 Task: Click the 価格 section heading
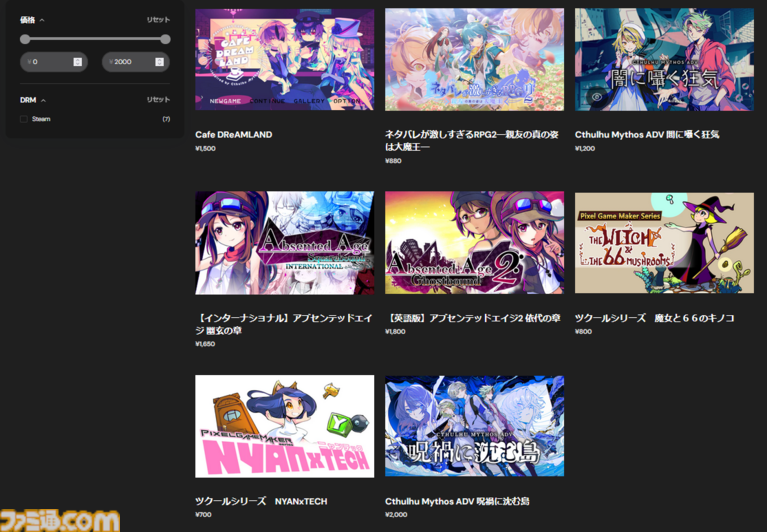click(x=27, y=20)
